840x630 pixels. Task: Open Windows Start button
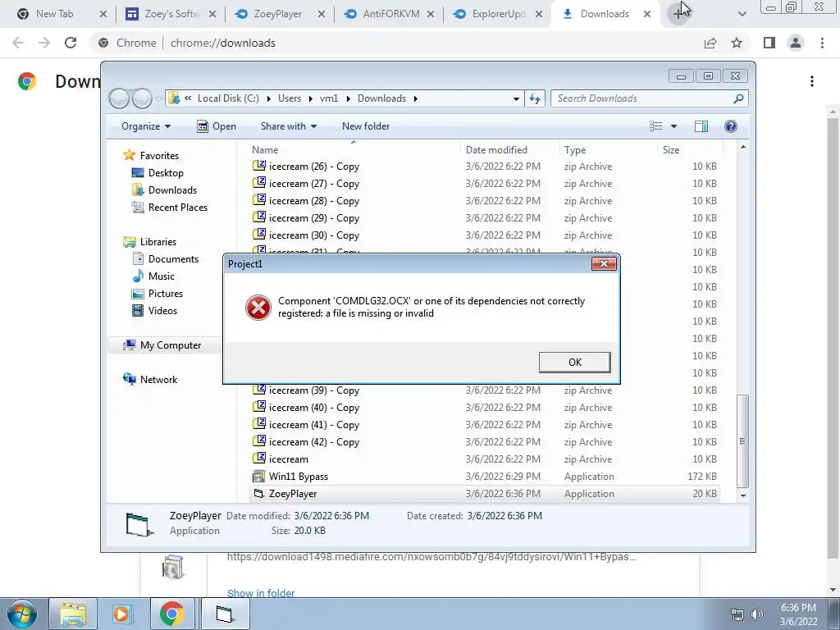(x=21, y=614)
